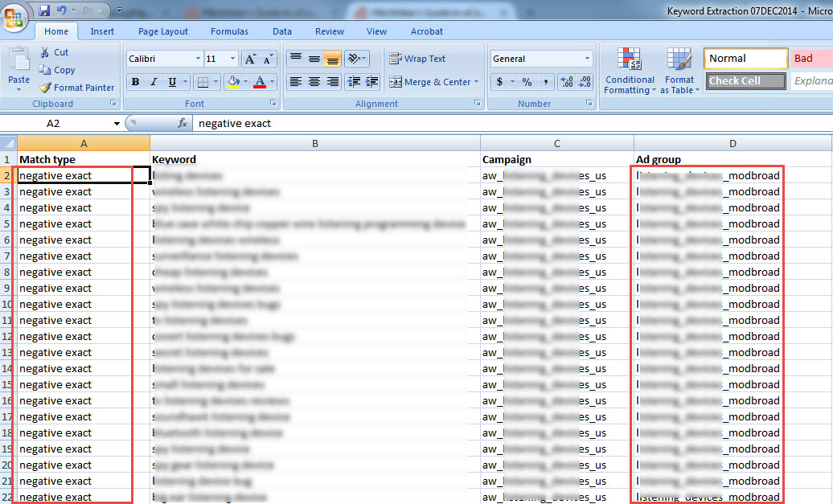Viewport: 833px width, 504px height.
Task: Switch to the Page Layout tab
Action: (162, 31)
